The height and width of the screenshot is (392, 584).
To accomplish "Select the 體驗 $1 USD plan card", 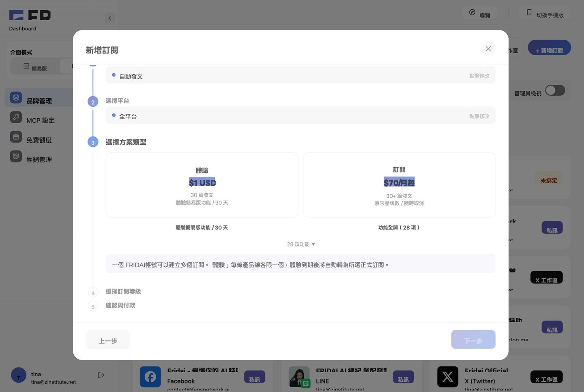I will pyautogui.click(x=202, y=185).
